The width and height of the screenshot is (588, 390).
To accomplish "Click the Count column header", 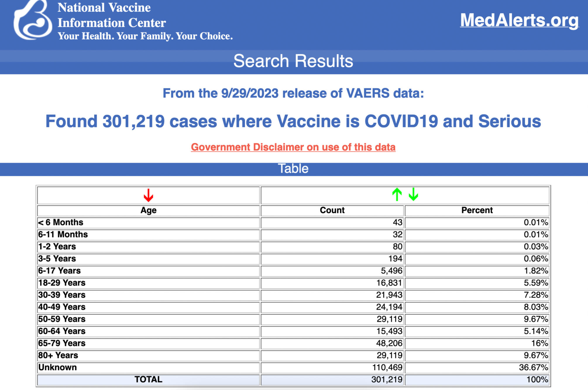I will (x=332, y=210).
